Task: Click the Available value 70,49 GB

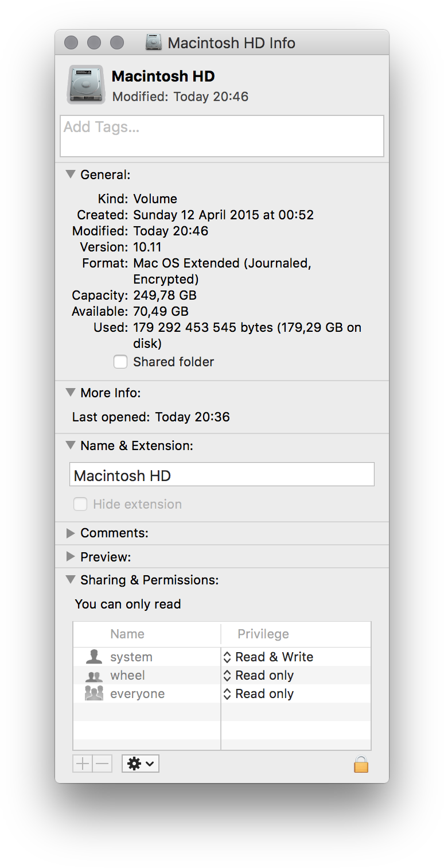Action: [x=161, y=311]
